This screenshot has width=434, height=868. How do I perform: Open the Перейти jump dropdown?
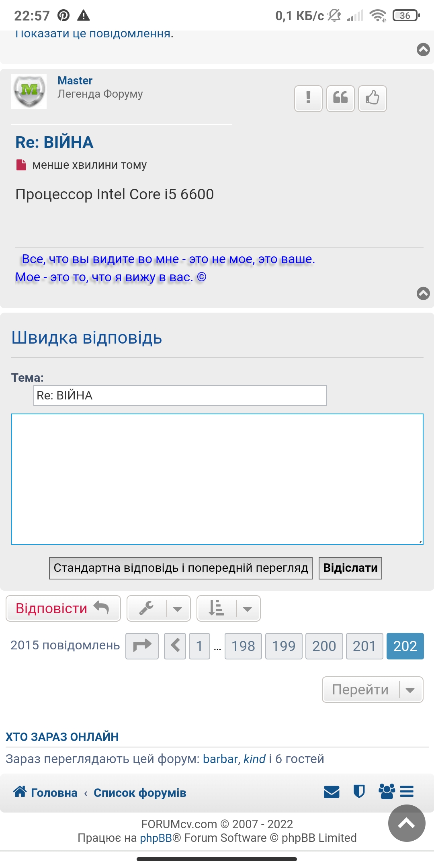tap(373, 690)
